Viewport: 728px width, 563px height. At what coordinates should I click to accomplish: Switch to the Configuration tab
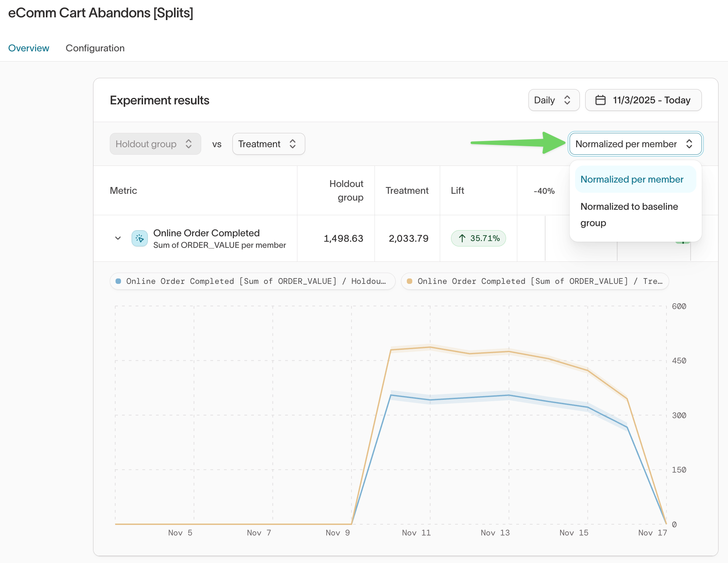(95, 48)
